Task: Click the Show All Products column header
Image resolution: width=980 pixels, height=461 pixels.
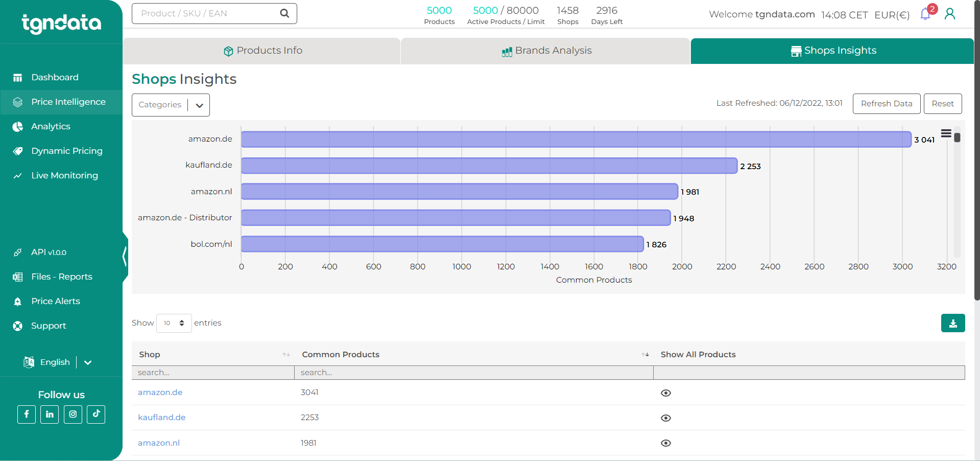Action: pos(698,355)
